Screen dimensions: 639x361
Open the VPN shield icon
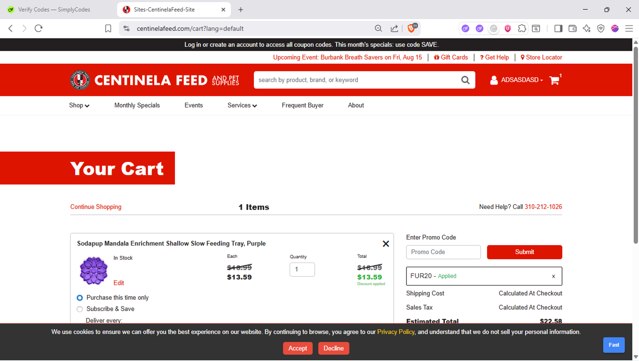601,29
